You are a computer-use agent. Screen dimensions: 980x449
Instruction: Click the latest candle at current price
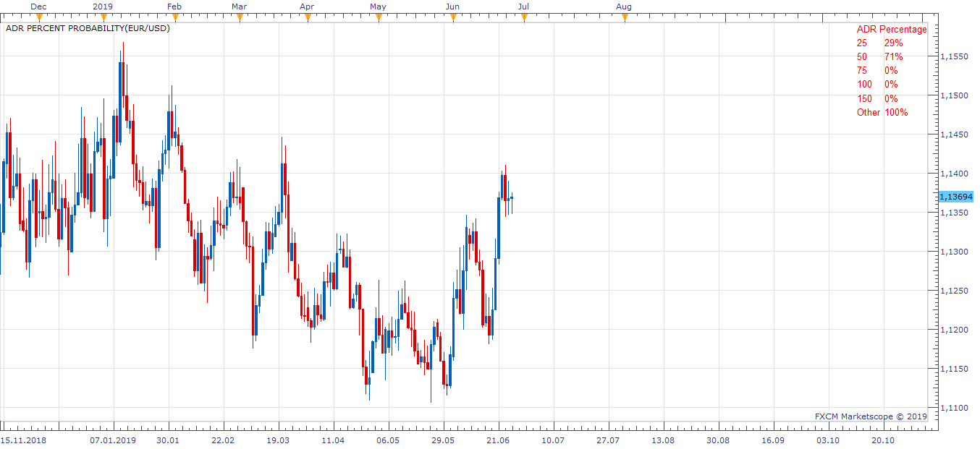(512, 200)
